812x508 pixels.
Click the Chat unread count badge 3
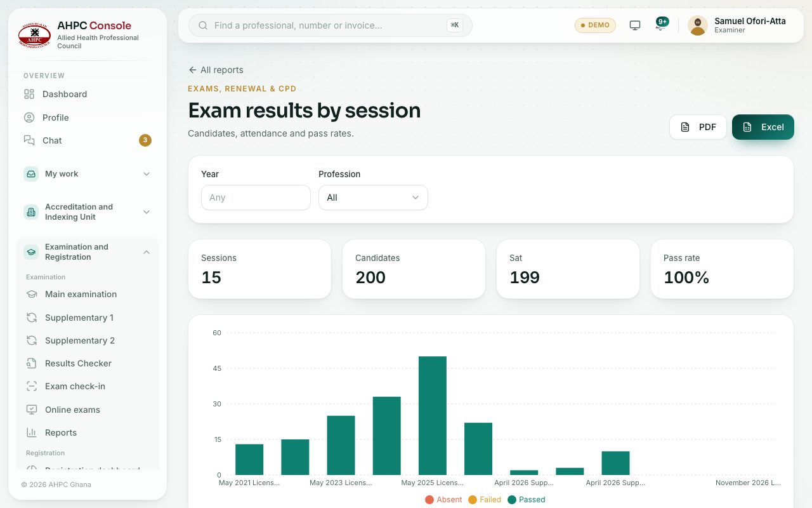(x=145, y=140)
